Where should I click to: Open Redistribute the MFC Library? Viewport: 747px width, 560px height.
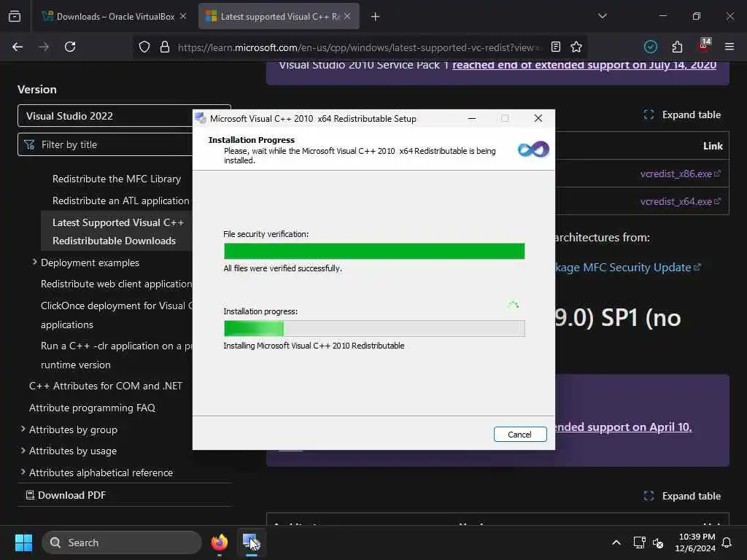pos(117,179)
